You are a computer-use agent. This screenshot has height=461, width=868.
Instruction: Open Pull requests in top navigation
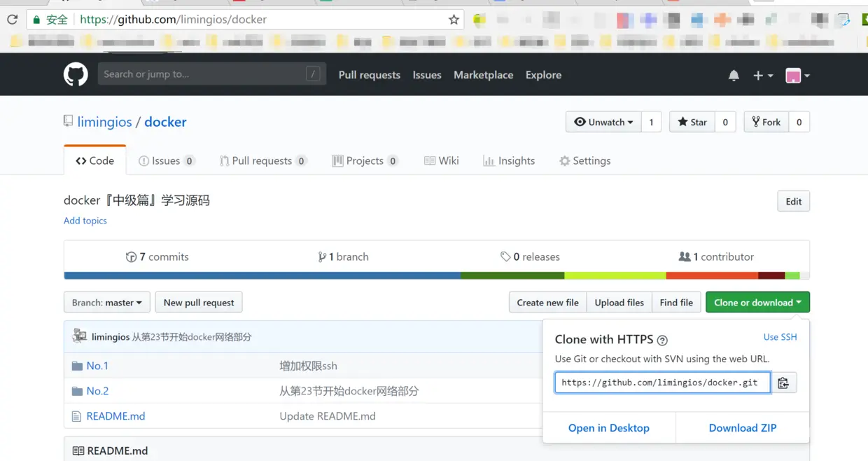coord(370,75)
